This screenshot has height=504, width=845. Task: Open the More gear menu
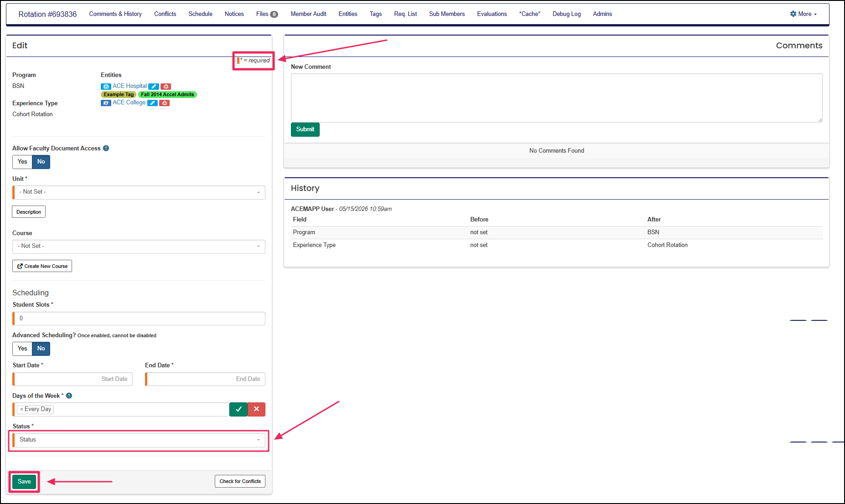(x=804, y=14)
